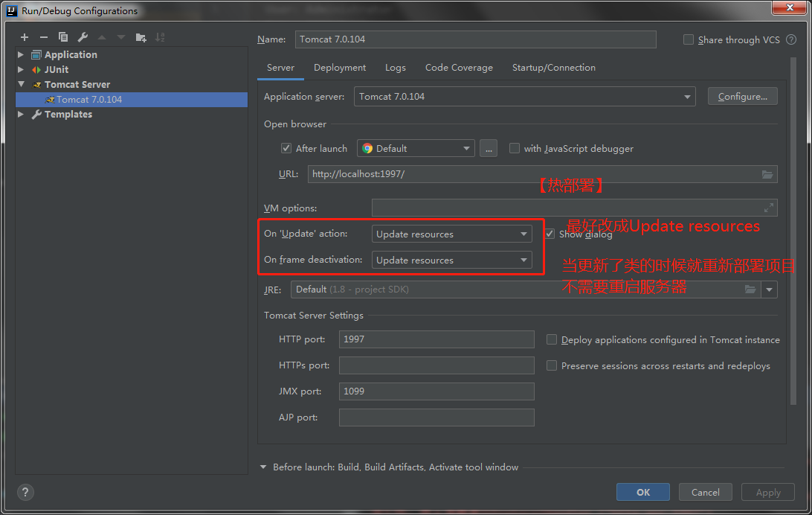Click the settings panel vertical scrollbar
Screen dimensions: 812x515
pos(793,231)
